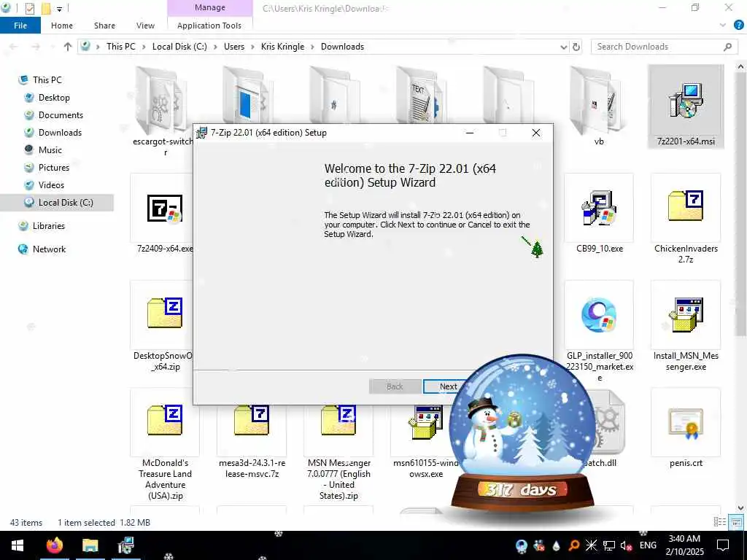This screenshot has width=747, height=560.
Task: Select the msn610155 windowsx.exe icon
Action: (425, 422)
